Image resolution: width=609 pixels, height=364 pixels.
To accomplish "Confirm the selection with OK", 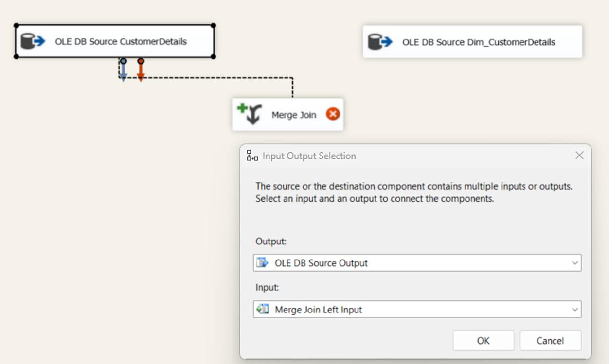I will point(483,341).
